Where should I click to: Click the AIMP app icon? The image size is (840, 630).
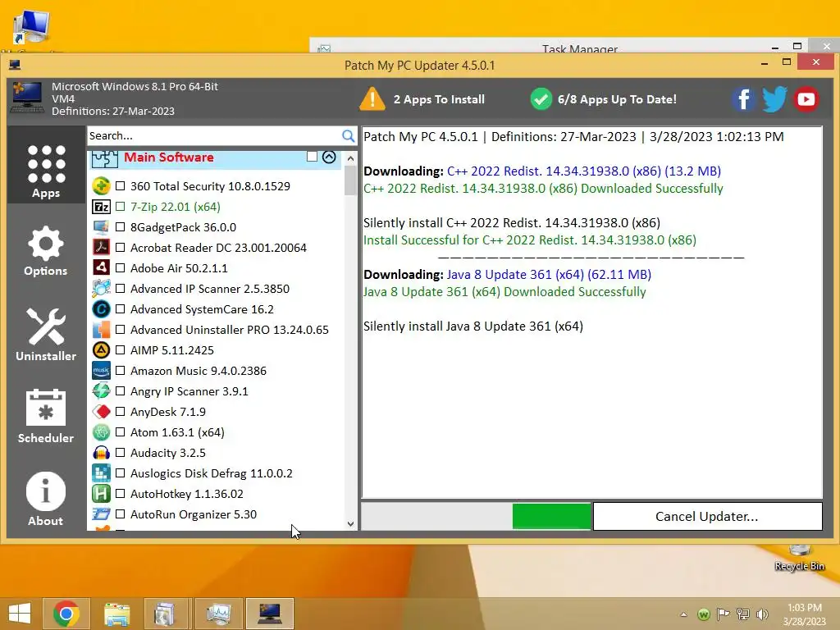pyautogui.click(x=101, y=349)
